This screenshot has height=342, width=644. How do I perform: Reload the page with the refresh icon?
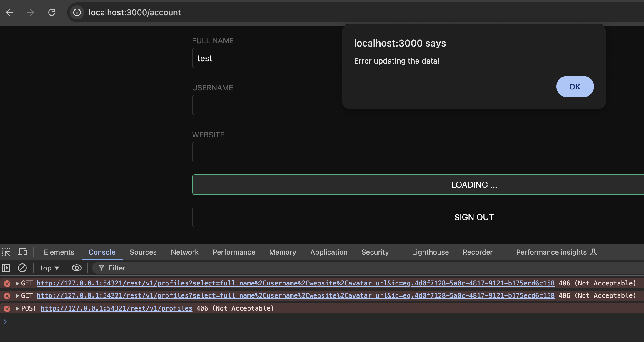[x=52, y=12]
